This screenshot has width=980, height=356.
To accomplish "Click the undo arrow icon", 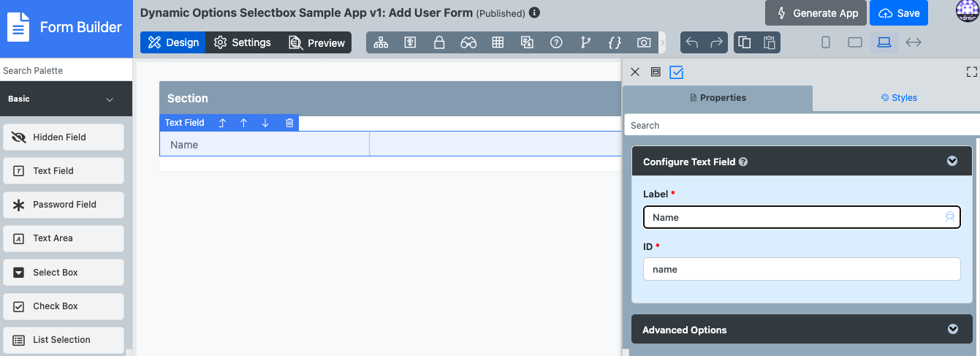I will pos(692,42).
